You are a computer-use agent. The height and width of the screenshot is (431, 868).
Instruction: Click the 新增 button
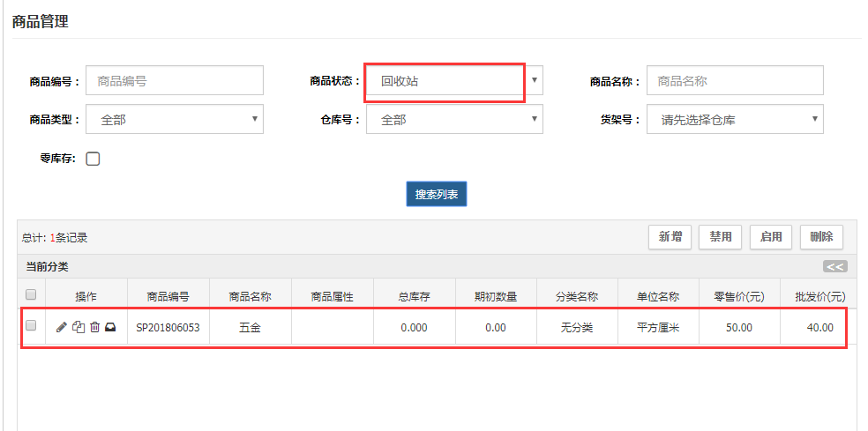pyautogui.click(x=670, y=237)
